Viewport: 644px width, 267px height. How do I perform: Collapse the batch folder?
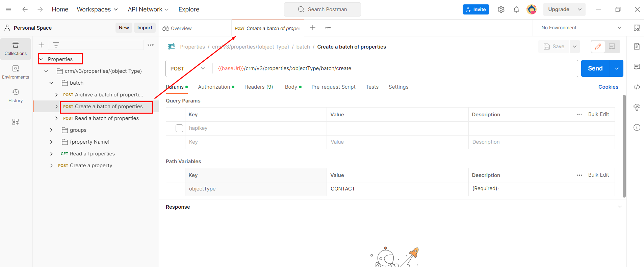click(51, 83)
